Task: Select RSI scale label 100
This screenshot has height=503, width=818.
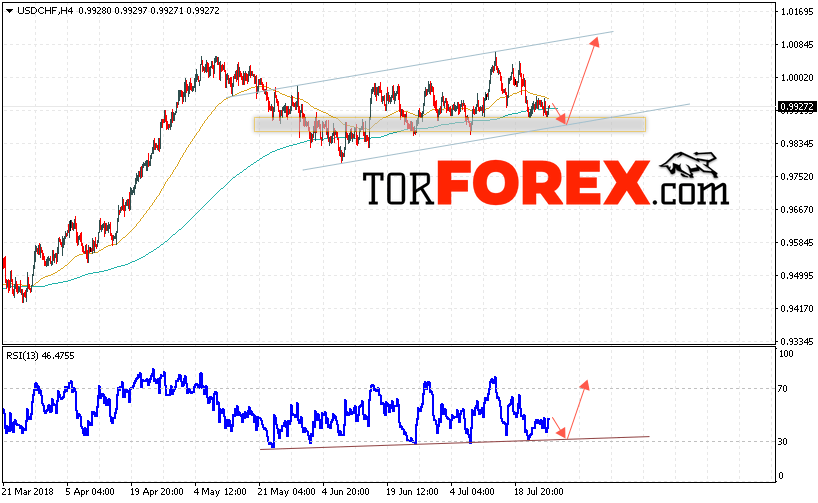Action: [x=786, y=354]
